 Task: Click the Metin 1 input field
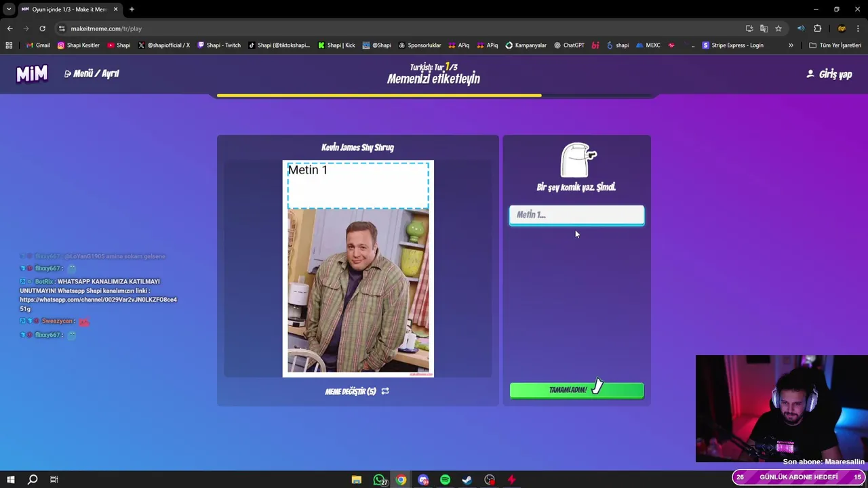(576, 215)
